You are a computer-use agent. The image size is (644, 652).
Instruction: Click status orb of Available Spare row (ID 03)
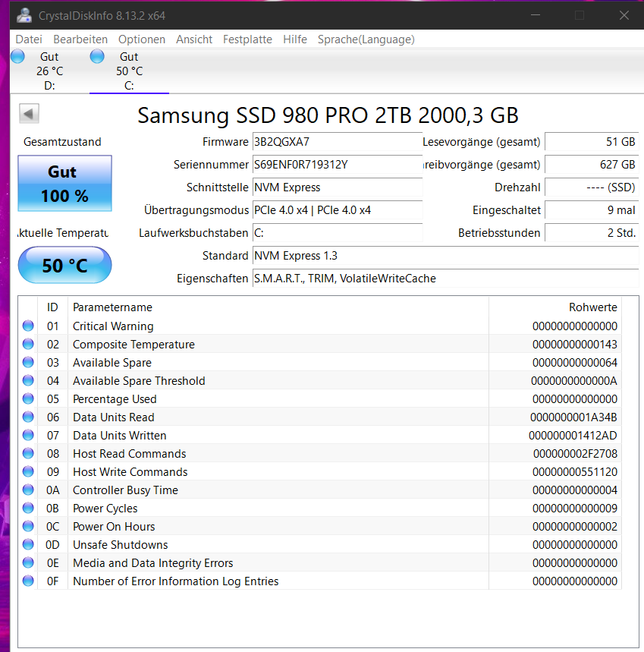click(x=28, y=362)
